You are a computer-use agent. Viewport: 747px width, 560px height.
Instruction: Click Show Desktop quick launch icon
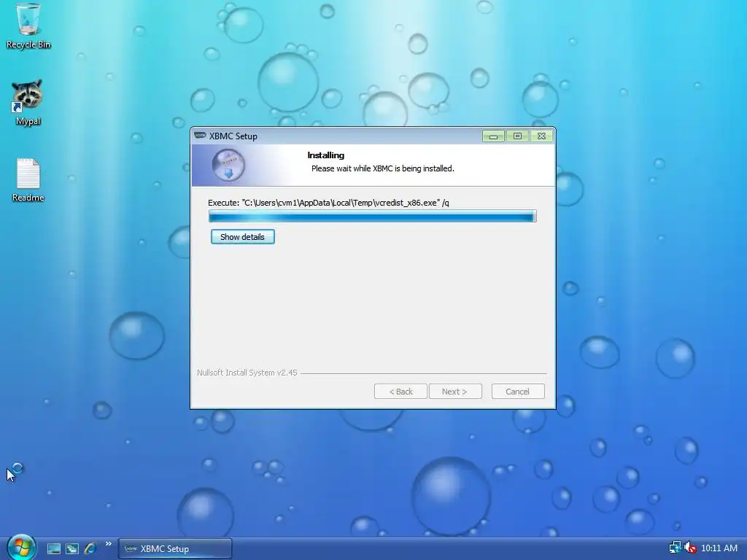54,548
